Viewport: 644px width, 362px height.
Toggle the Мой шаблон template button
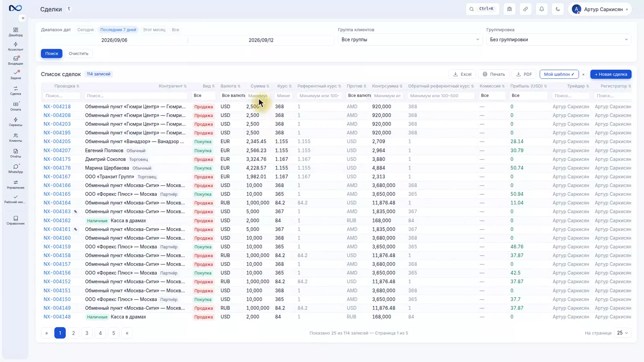(x=559, y=74)
